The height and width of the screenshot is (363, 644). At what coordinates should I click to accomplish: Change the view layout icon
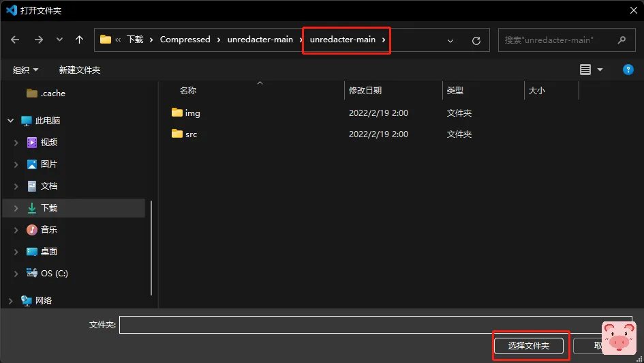pos(585,70)
